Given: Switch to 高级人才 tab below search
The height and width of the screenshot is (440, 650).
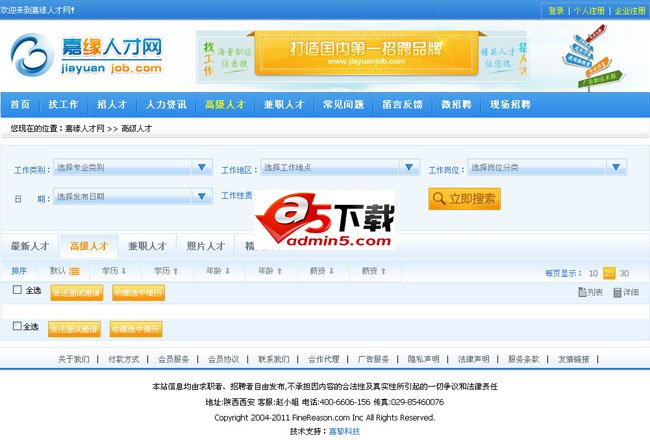Looking at the screenshot, I should 89,246.
